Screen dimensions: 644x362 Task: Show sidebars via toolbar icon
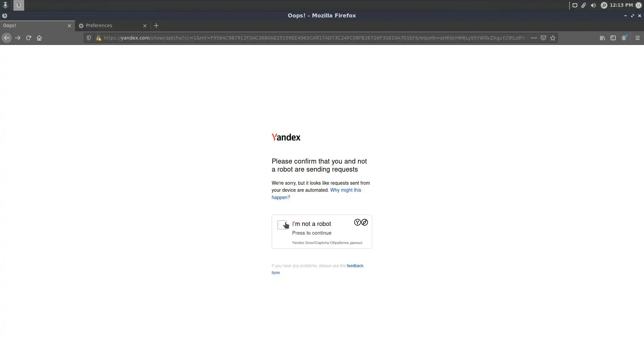click(613, 38)
